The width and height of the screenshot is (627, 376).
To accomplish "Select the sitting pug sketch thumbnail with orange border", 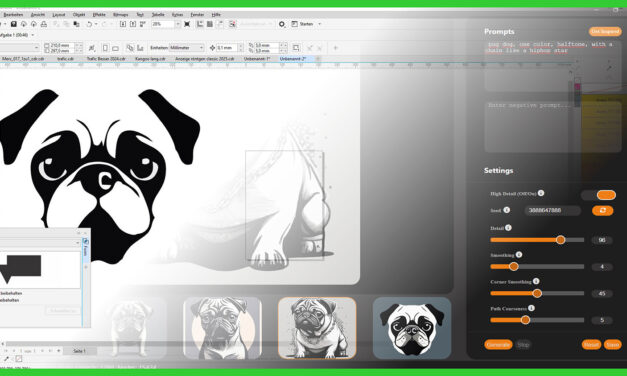I will coord(317,328).
